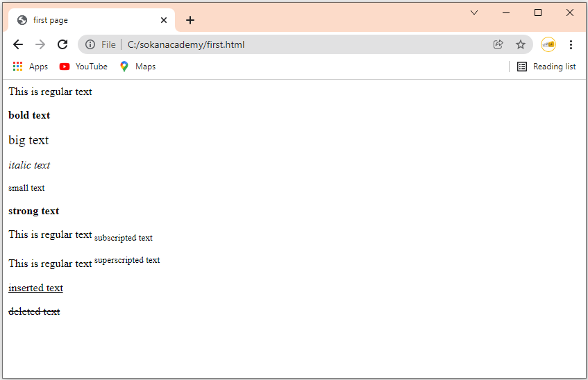Open the Maps bookmark
This screenshot has width=588, height=380.
(x=137, y=67)
